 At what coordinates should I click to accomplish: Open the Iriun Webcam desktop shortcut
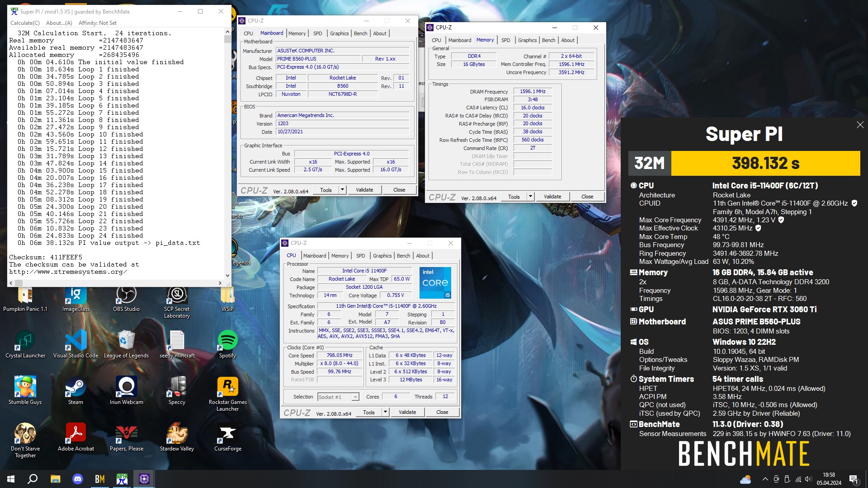[x=126, y=391]
